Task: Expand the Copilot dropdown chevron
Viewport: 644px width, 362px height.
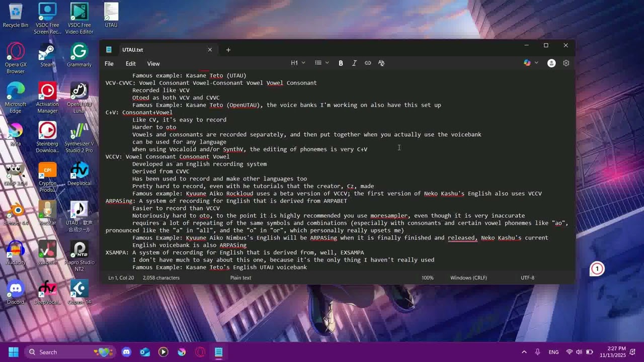Action: pos(536,63)
